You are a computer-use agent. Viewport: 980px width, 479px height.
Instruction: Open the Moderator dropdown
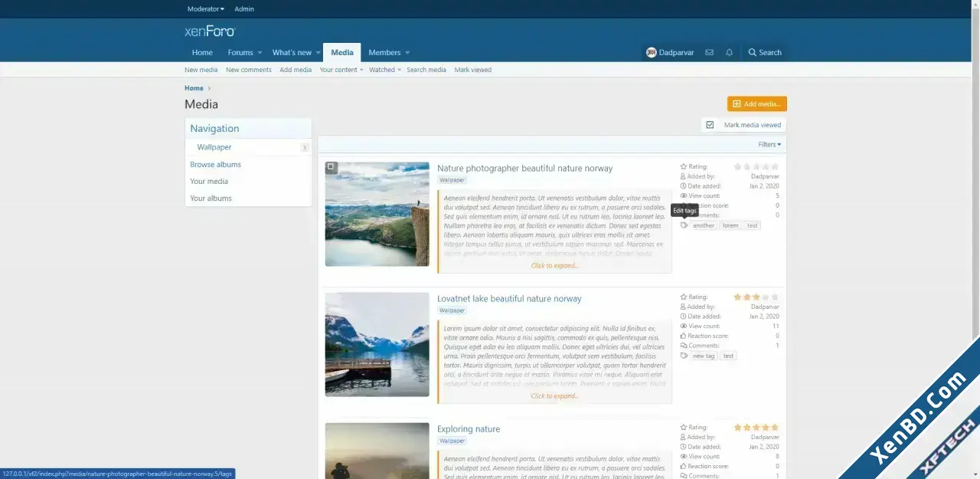(x=206, y=9)
